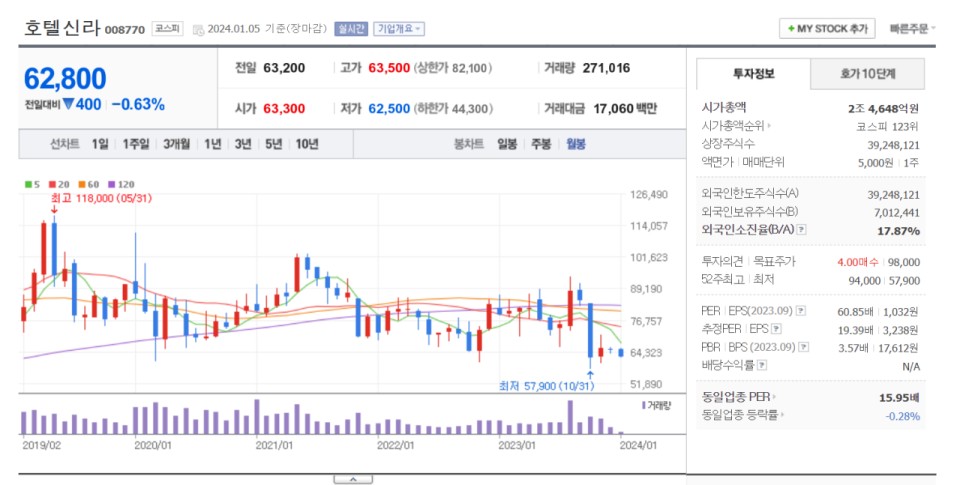Image resolution: width=960 pixels, height=485 pixels.
Task: Click the 동일업종 PER value 15.95배
Action: pyautogui.click(x=899, y=398)
